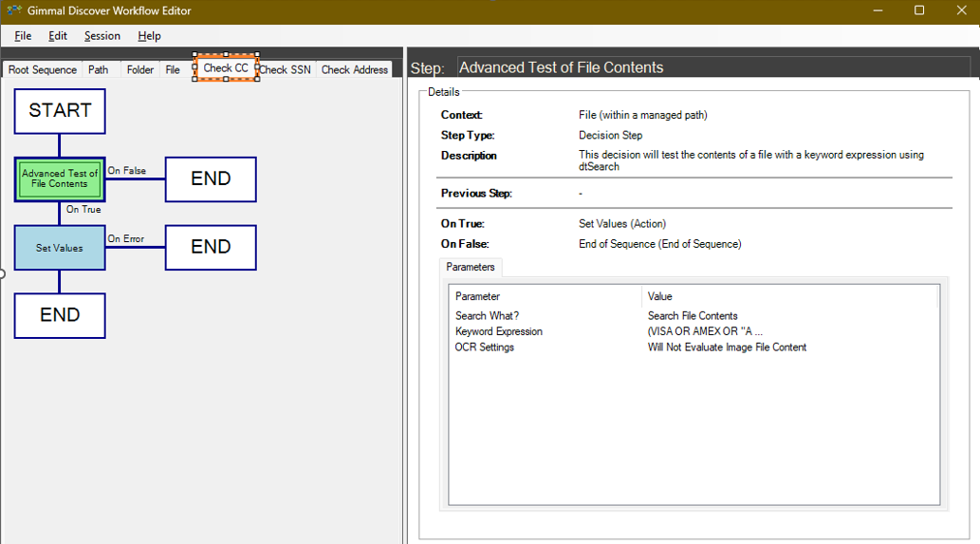The height and width of the screenshot is (544, 980).
Task: Select the Check CC tab
Action: pyautogui.click(x=226, y=68)
